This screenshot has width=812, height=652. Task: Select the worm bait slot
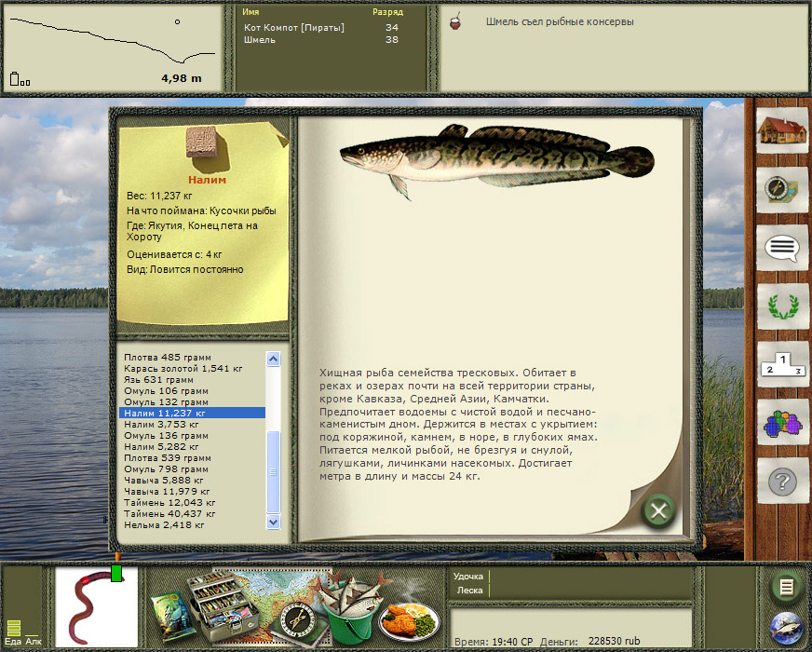click(x=96, y=605)
